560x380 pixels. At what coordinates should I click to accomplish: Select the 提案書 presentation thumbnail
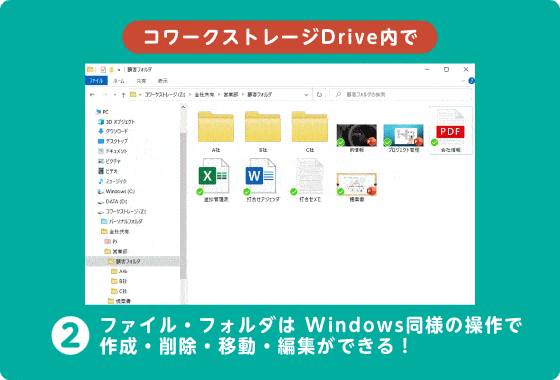pyautogui.click(x=356, y=184)
